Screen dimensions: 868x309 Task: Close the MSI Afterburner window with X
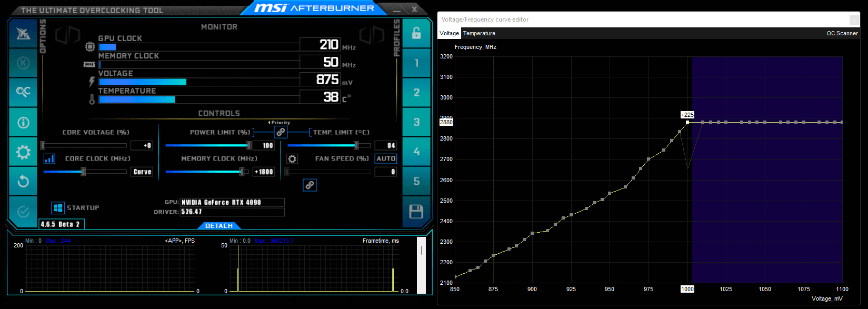coord(415,9)
